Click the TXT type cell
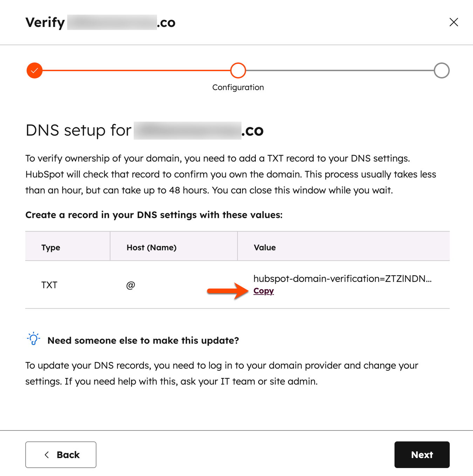 pos(49,285)
